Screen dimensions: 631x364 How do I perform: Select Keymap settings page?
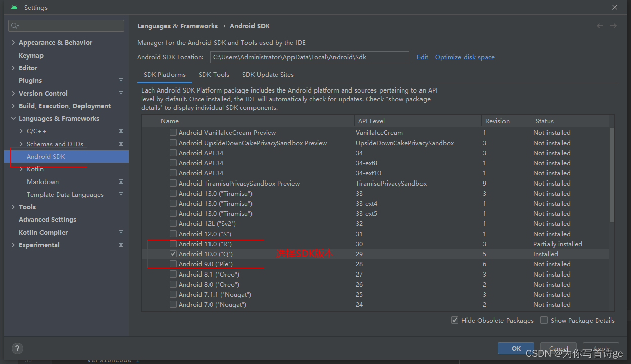click(31, 56)
